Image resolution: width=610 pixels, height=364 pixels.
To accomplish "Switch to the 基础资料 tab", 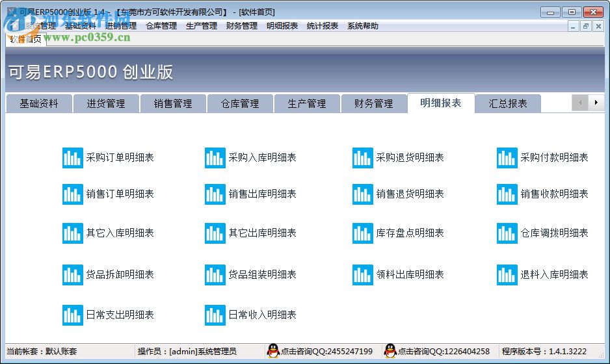I will [39, 103].
